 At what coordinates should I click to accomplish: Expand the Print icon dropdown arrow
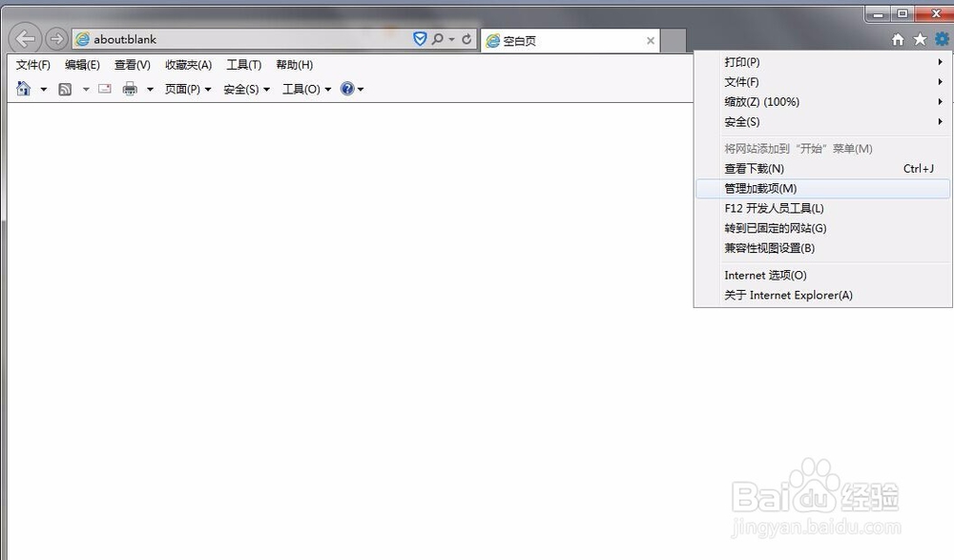pyautogui.click(x=149, y=88)
